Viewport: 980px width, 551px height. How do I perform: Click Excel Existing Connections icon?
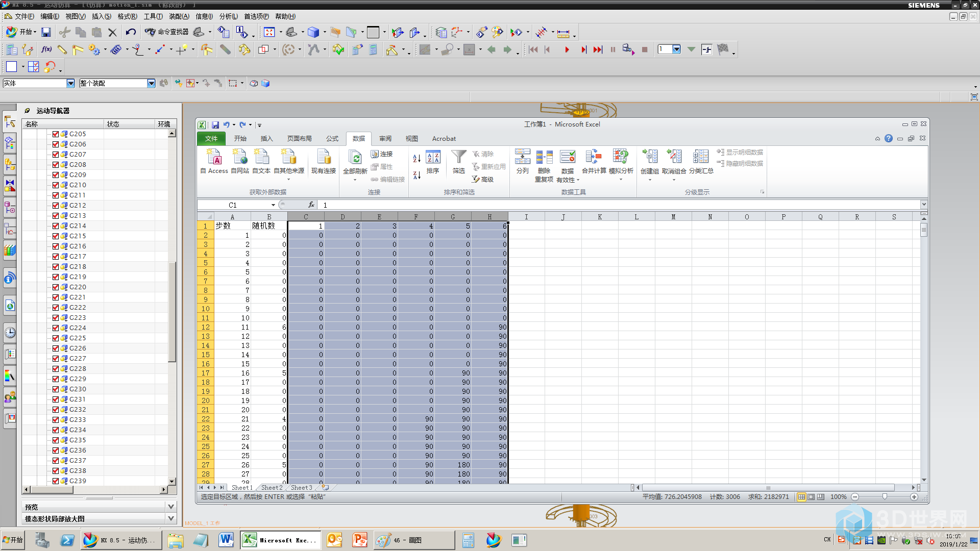coord(324,161)
